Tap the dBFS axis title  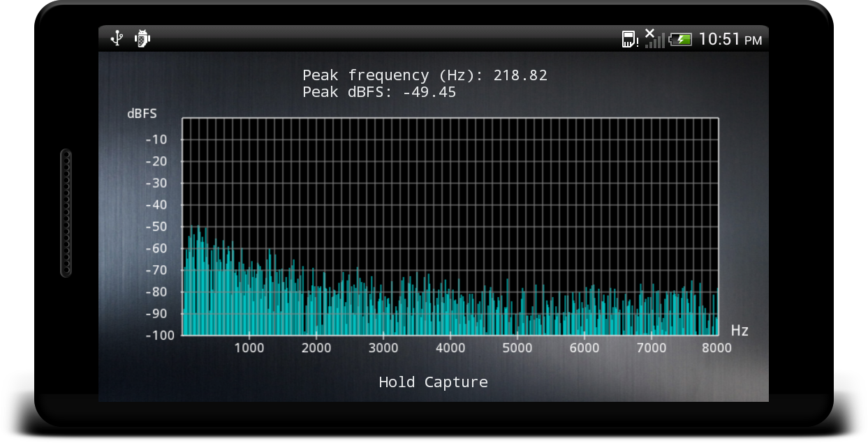[142, 114]
